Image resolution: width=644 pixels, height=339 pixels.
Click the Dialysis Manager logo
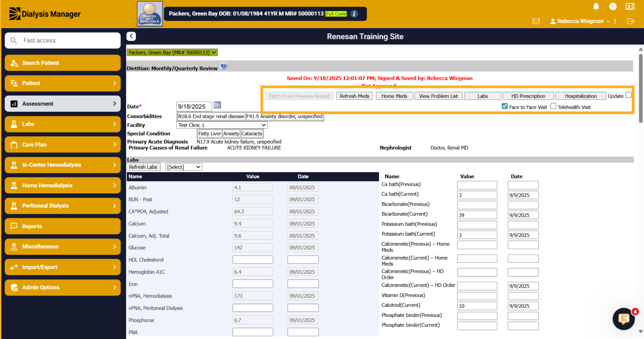click(x=45, y=14)
